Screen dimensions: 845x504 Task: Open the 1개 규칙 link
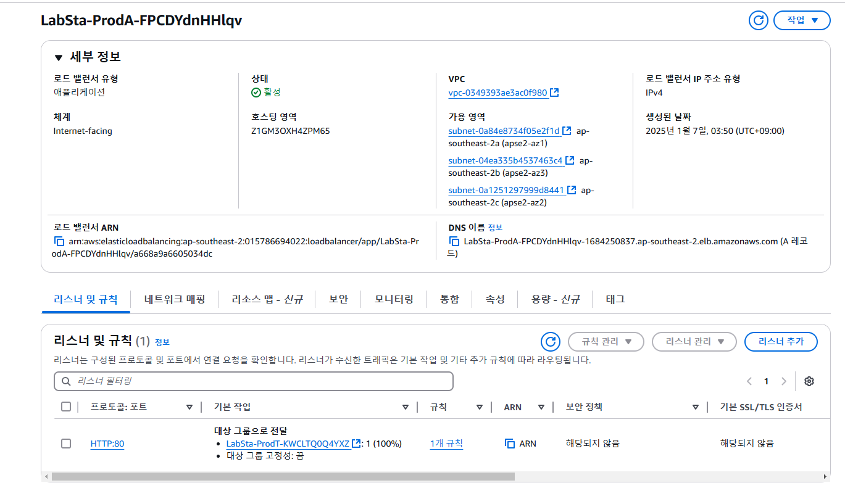pyautogui.click(x=447, y=444)
